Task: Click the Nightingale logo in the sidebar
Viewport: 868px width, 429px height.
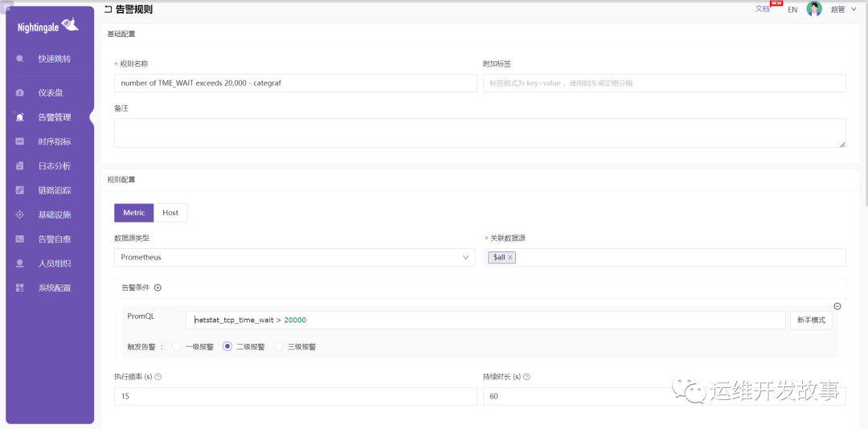Action: tap(48, 27)
